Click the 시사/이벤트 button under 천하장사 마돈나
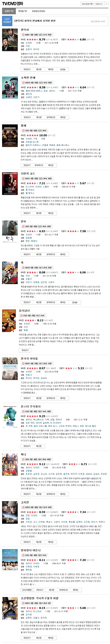This screenshot has width=110, height=644. tap(27, 590)
